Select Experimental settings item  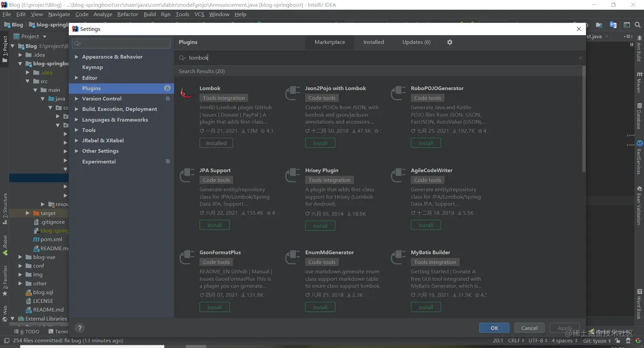(x=99, y=162)
